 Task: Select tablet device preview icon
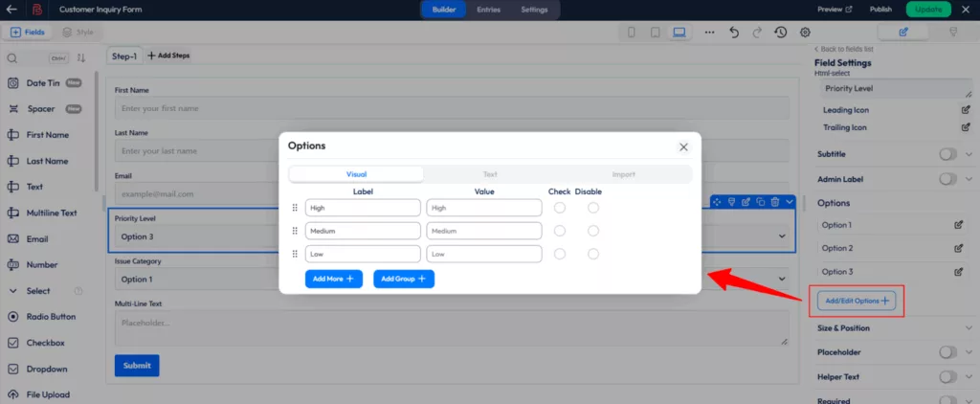[x=655, y=33]
